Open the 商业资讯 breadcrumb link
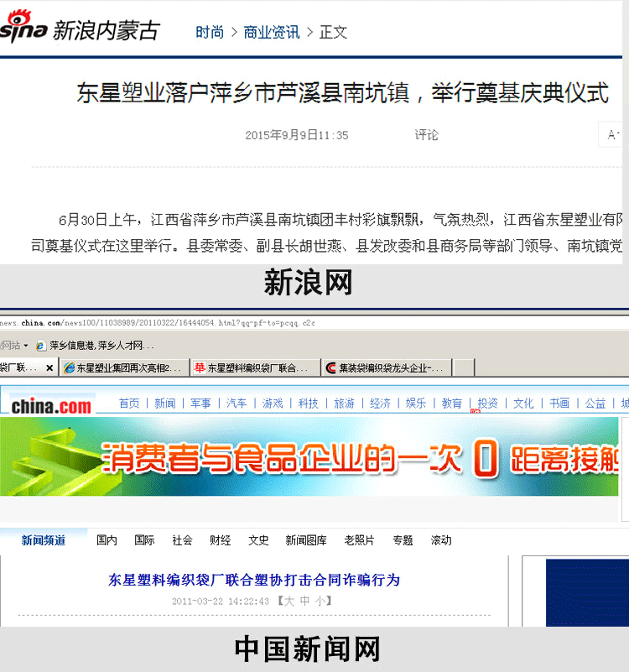This screenshot has height=672, width=629. [271, 32]
